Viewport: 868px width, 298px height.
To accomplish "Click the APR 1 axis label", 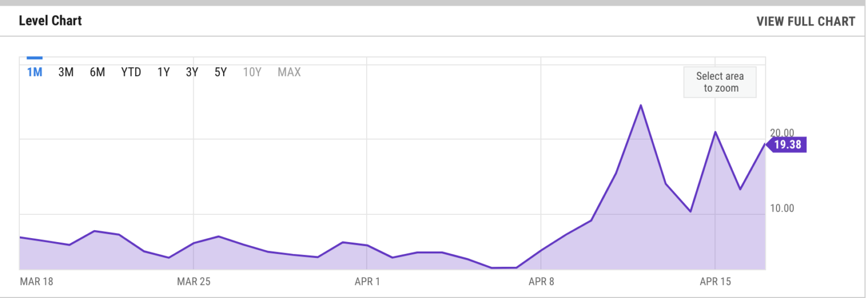I will pyautogui.click(x=367, y=281).
